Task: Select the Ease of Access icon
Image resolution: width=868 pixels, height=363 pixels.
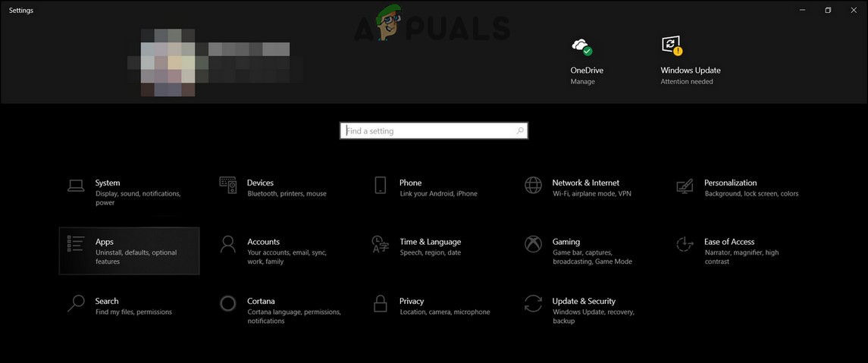Action: click(x=685, y=244)
